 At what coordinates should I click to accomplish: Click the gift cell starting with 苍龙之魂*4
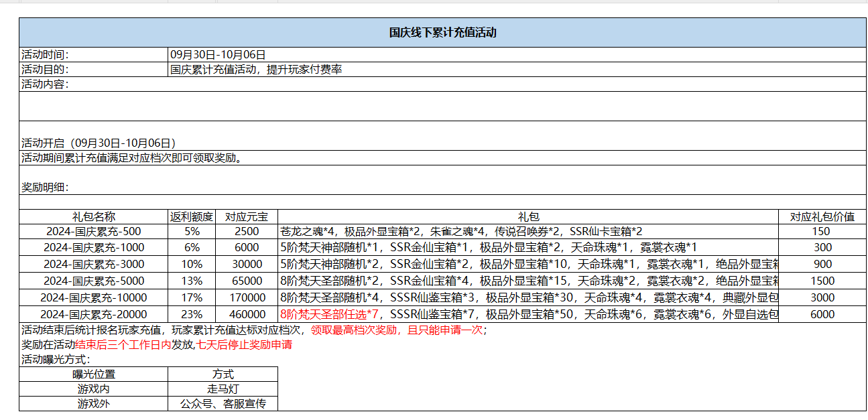pos(528,231)
